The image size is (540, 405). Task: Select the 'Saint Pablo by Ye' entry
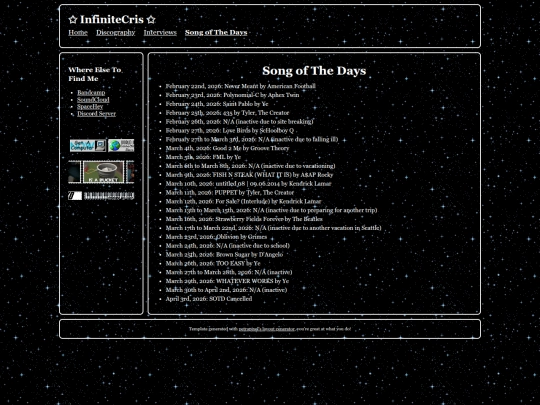(217, 104)
